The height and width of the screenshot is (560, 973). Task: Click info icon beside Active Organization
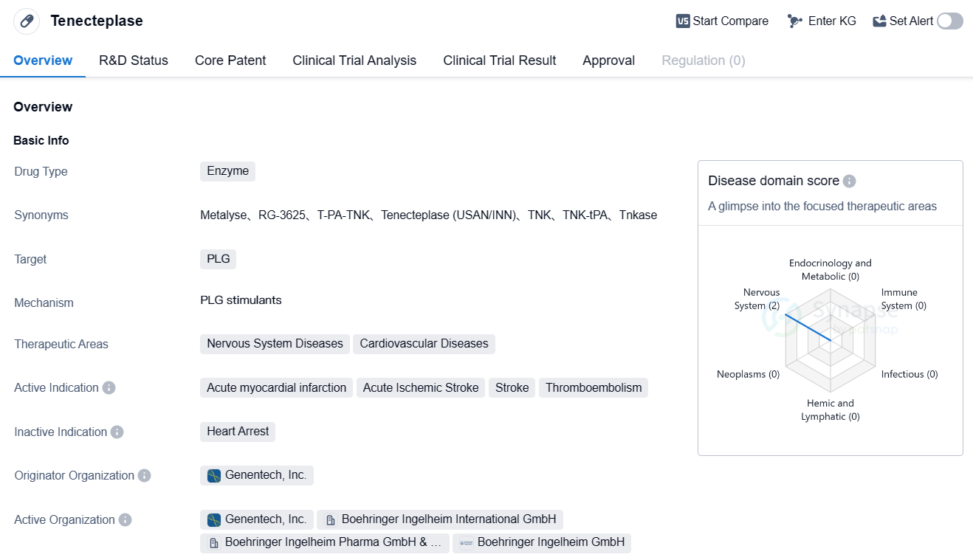126,520
